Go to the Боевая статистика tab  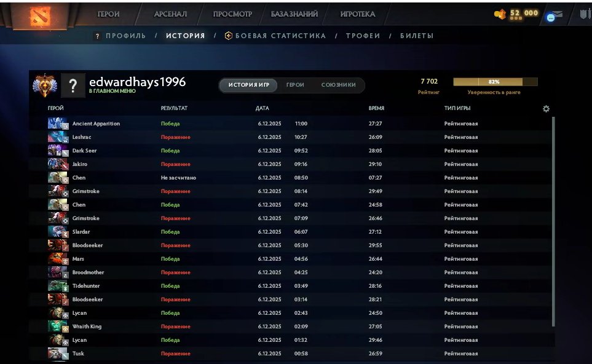click(x=275, y=36)
